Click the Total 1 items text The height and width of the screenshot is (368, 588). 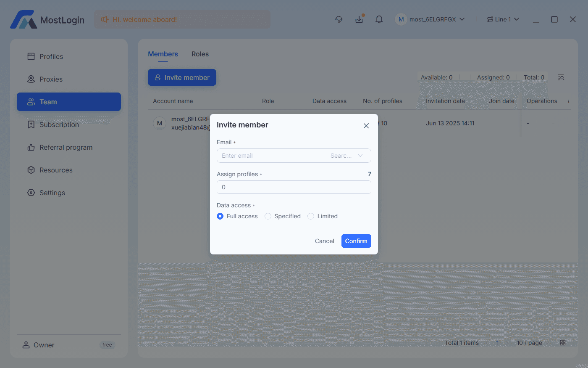click(x=462, y=343)
